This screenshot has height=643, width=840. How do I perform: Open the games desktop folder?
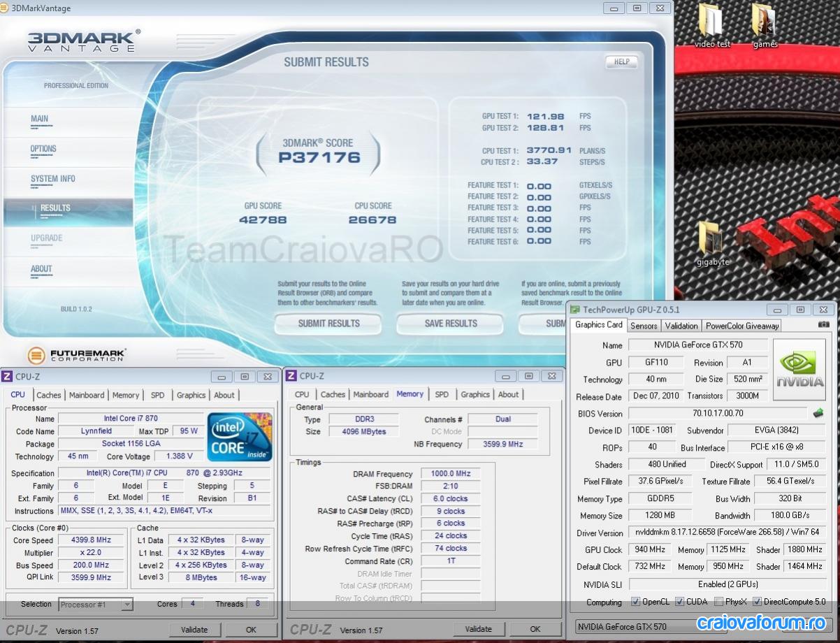[765, 27]
